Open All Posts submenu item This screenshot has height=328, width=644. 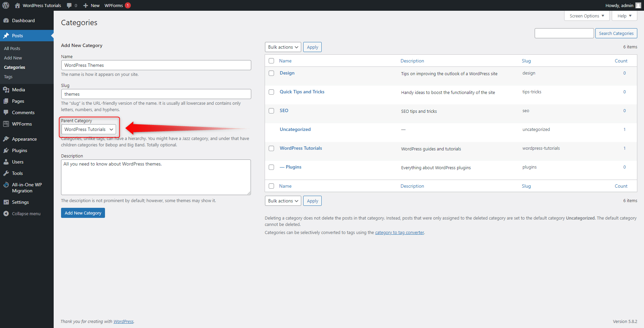point(12,48)
